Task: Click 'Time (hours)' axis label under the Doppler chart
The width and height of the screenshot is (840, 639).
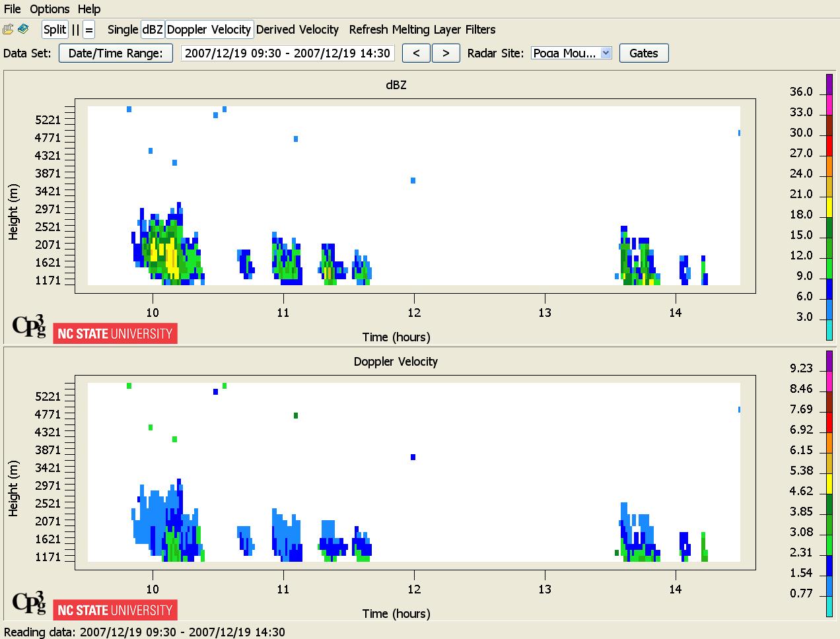Action: coord(396,614)
